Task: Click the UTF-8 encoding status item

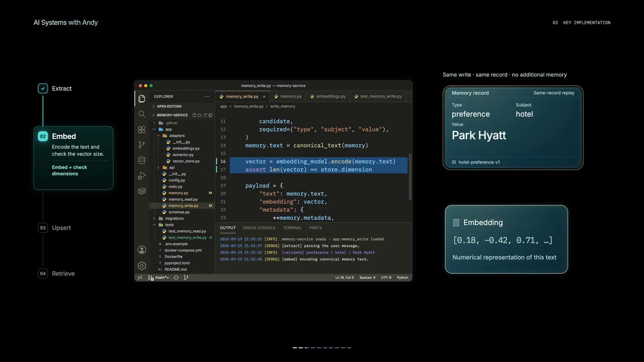Action: pos(386,278)
